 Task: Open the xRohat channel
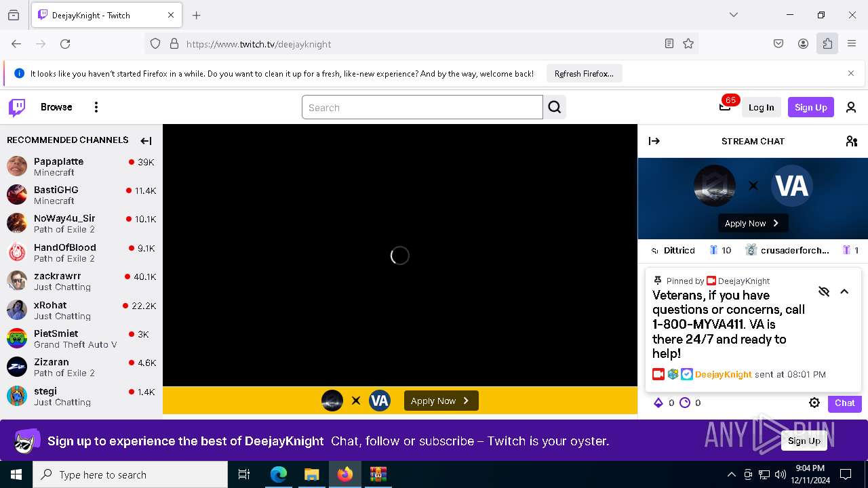click(x=81, y=310)
